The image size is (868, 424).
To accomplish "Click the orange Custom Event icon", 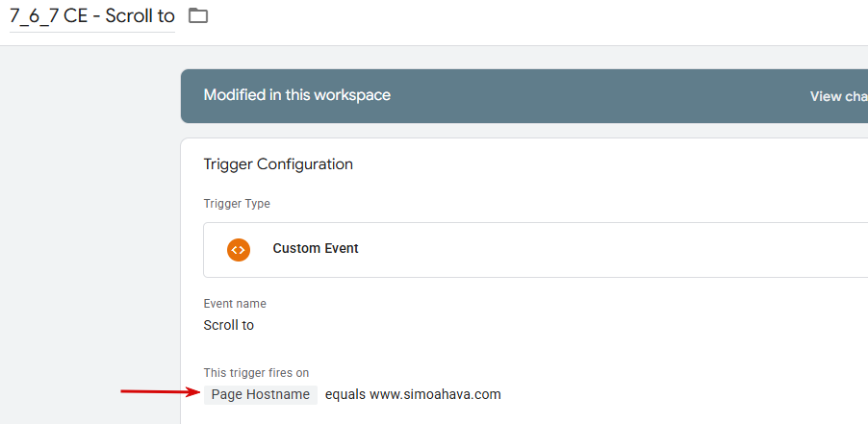I will click(x=238, y=249).
